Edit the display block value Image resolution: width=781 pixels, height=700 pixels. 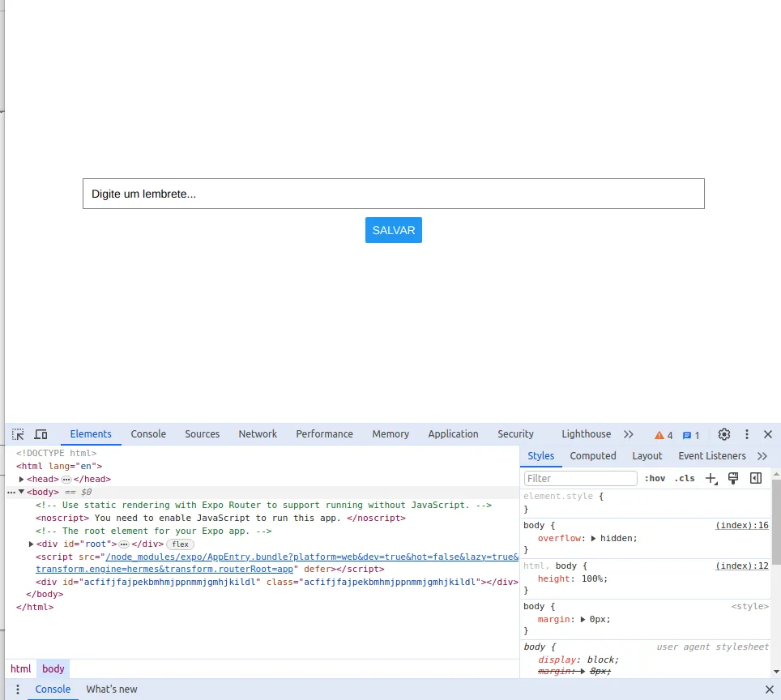(x=600, y=659)
